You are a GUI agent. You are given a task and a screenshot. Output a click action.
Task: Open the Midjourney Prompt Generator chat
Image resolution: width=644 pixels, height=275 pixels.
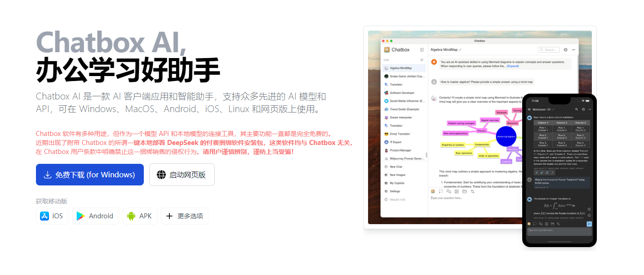coord(404,158)
